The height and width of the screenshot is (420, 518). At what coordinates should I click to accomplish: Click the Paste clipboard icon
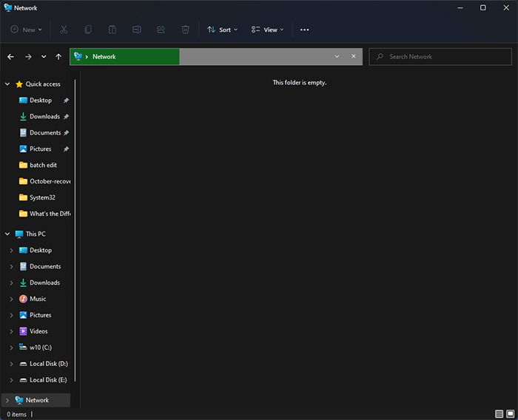112,30
